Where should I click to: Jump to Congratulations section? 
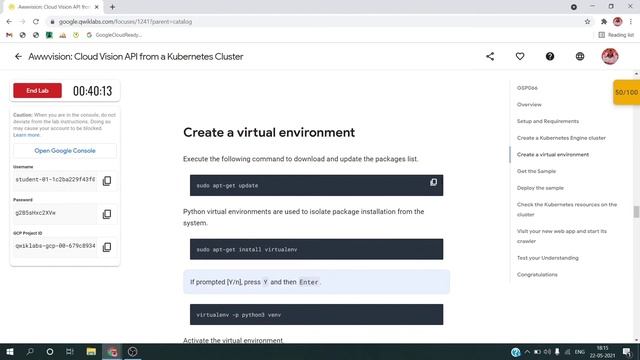click(537, 275)
